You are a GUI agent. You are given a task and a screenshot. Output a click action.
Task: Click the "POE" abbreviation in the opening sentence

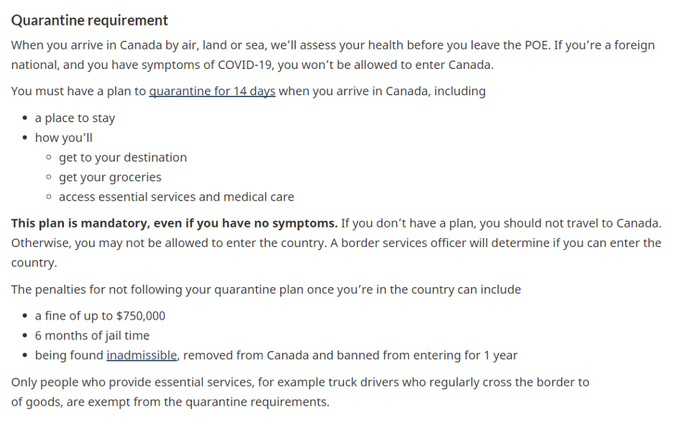tap(537, 45)
